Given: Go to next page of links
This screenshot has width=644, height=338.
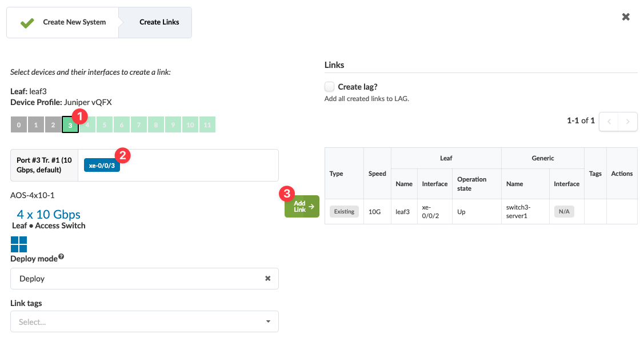Looking at the screenshot, I should click(628, 122).
